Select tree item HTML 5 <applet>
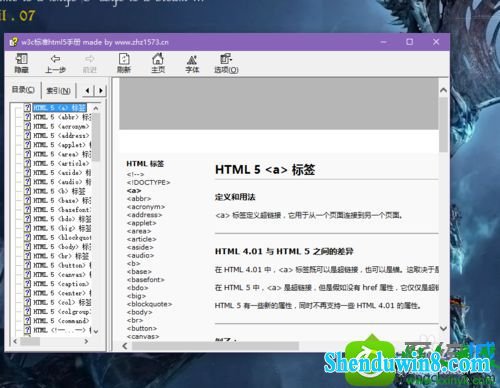500x388 pixels. click(x=62, y=145)
